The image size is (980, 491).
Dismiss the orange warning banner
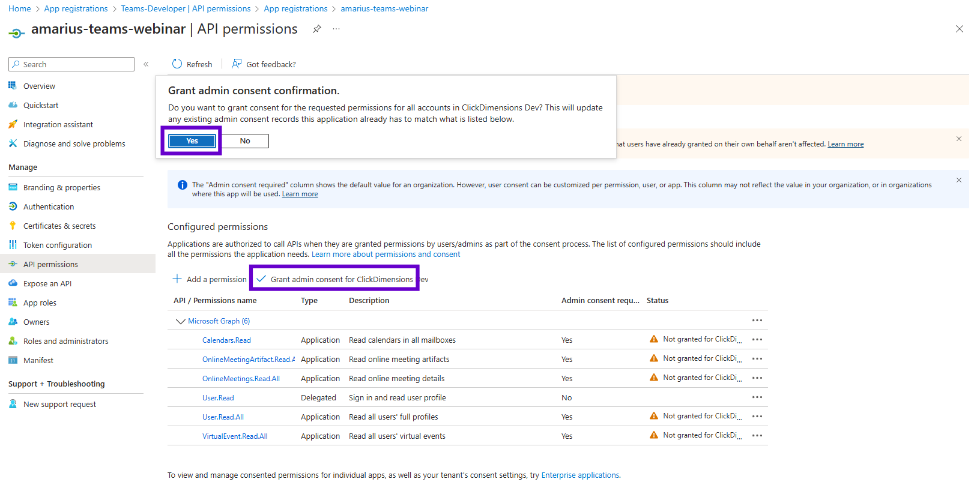click(x=959, y=139)
